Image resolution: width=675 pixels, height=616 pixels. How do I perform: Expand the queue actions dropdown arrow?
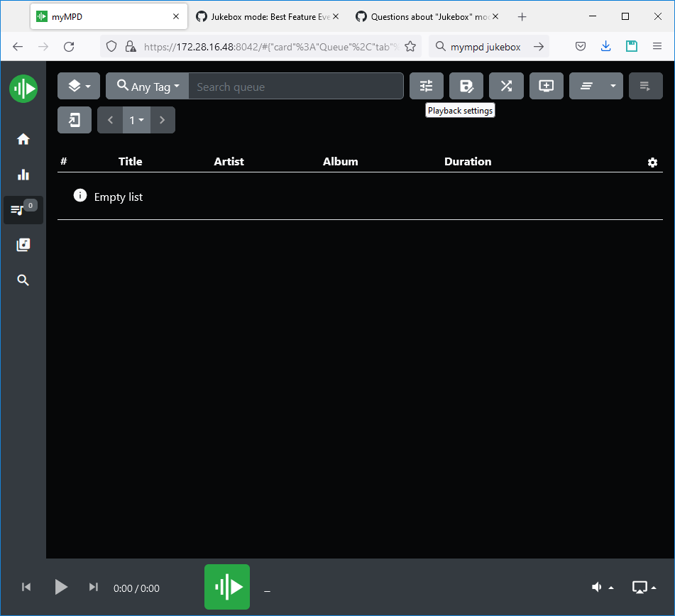[x=613, y=86]
